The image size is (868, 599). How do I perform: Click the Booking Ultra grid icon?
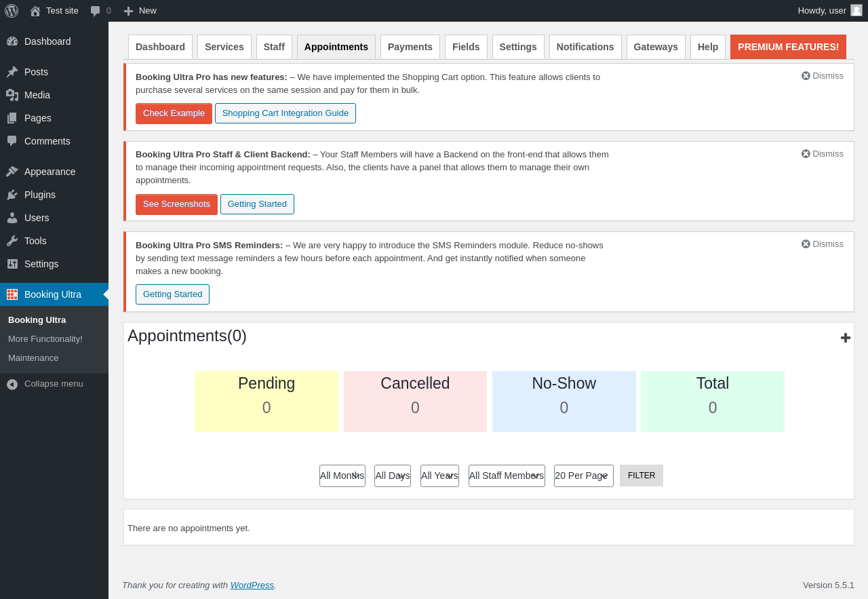12,294
